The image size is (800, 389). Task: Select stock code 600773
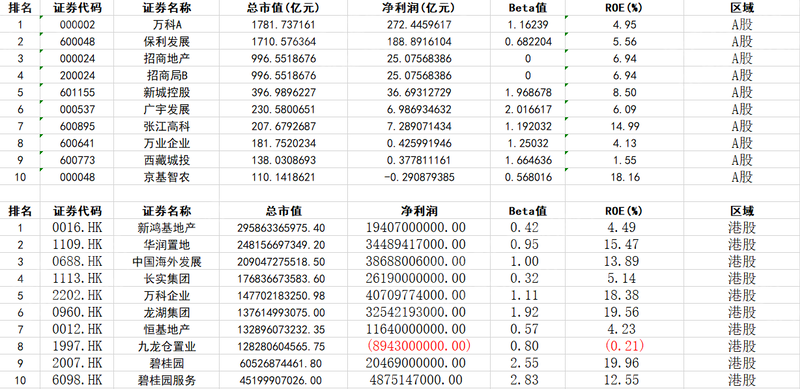[x=77, y=160]
